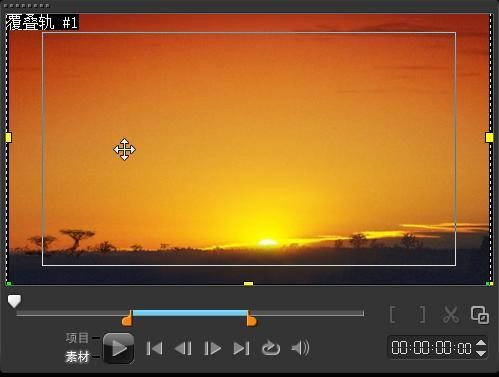Step forward to the next frame

pos(212,349)
